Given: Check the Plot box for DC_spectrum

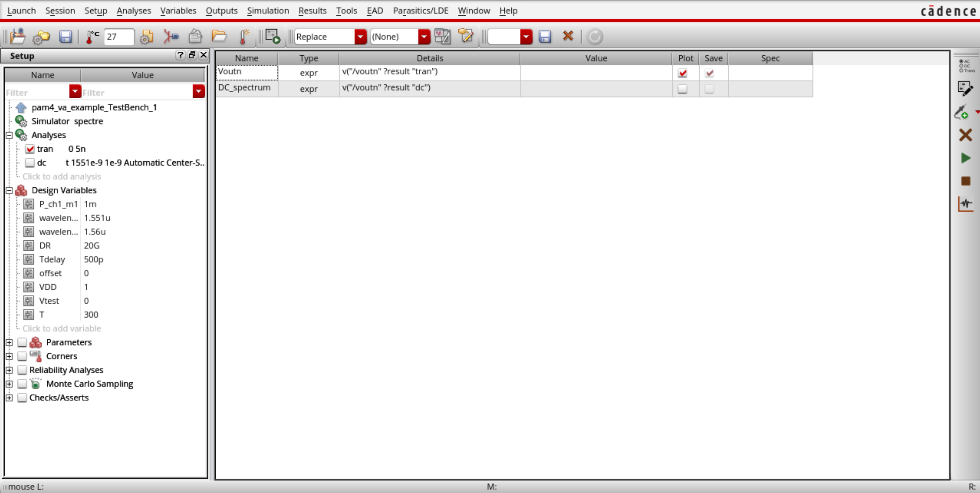Looking at the screenshot, I should pyautogui.click(x=683, y=89).
